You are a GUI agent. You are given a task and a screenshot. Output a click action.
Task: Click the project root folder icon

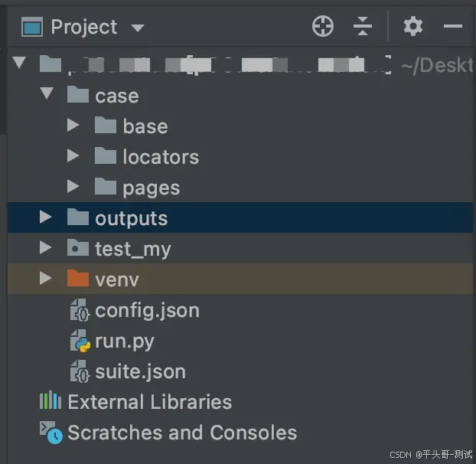tap(51, 64)
